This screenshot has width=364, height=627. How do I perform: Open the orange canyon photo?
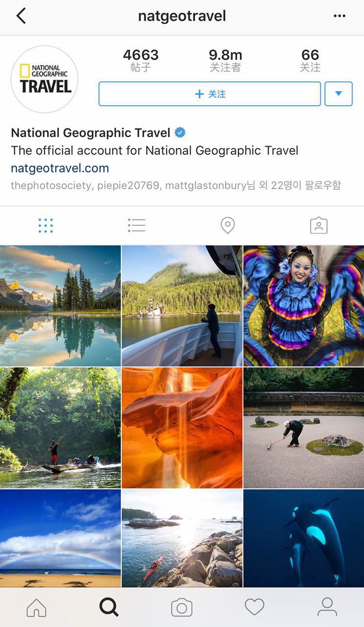tap(182, 428)
